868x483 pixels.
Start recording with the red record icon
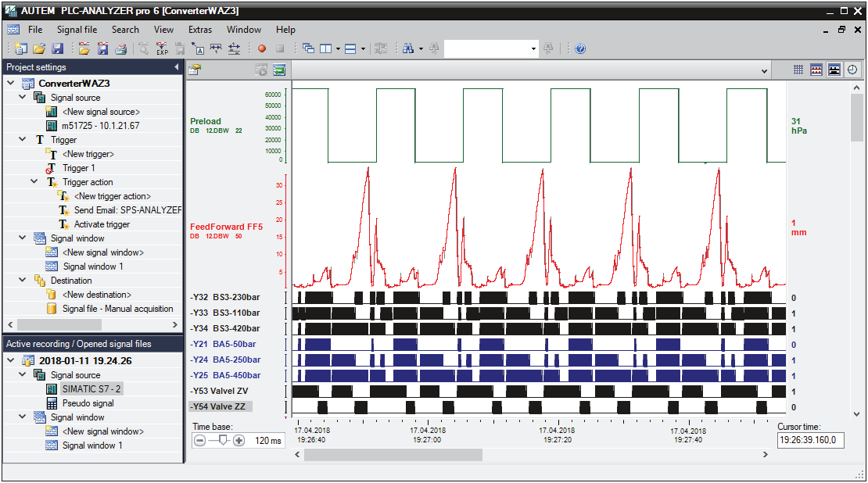tap(260, 48)
